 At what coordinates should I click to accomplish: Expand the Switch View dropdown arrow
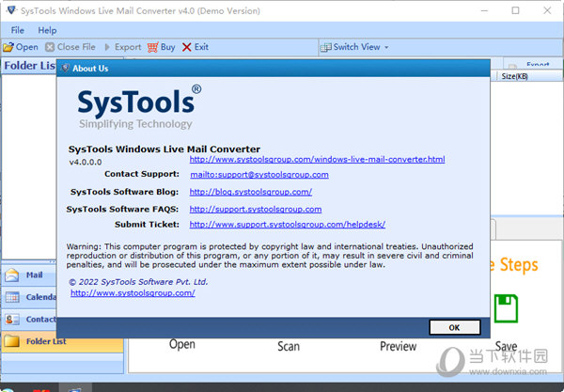[386, 47]
